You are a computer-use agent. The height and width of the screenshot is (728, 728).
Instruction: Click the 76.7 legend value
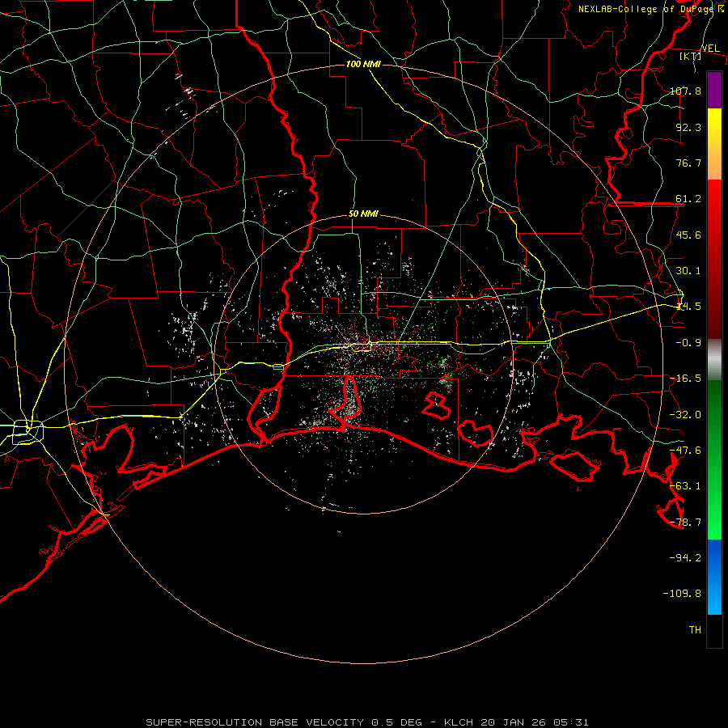pos(688,163)
